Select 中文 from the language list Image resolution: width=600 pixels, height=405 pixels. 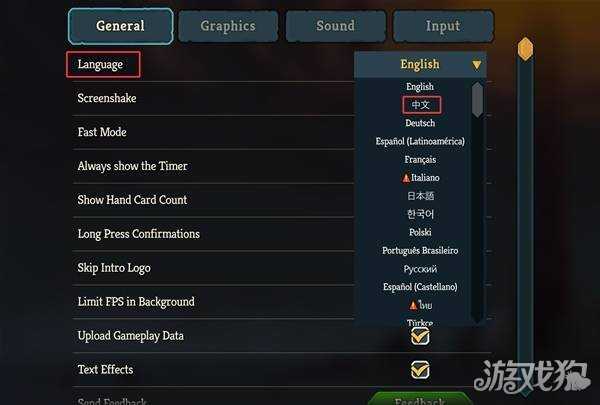421,105
